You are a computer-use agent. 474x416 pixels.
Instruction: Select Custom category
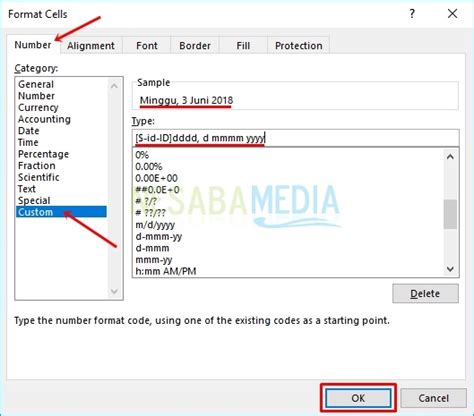pyautogui.click(x=61, y=212)
